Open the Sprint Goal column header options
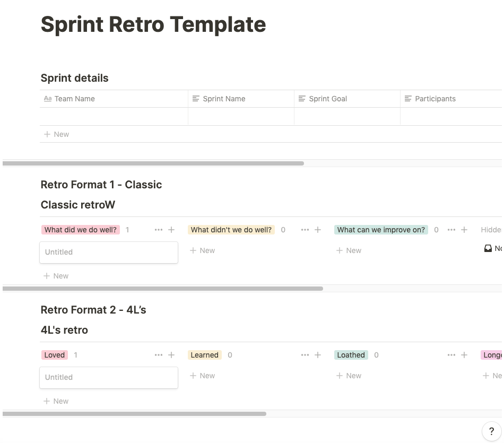This screenshot has height=443, width=504. 328,99
